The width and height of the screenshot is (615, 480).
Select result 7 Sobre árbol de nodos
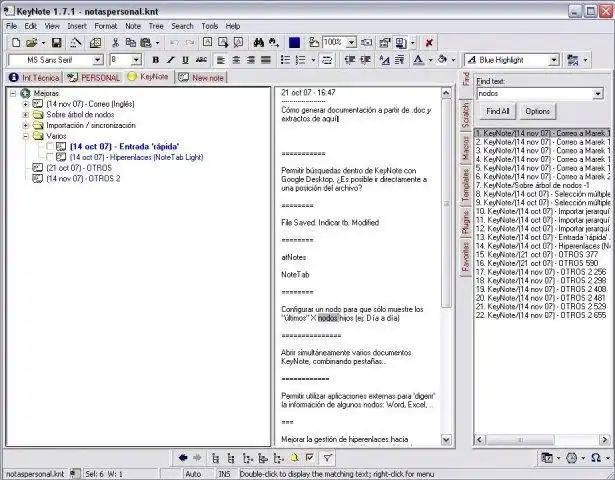tap(542, 185)
